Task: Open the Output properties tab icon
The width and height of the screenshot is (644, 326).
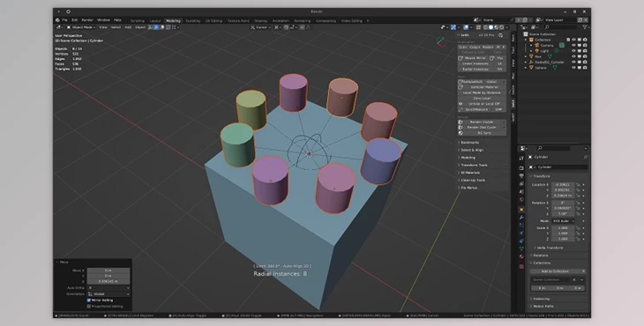Action: [521, 176]
